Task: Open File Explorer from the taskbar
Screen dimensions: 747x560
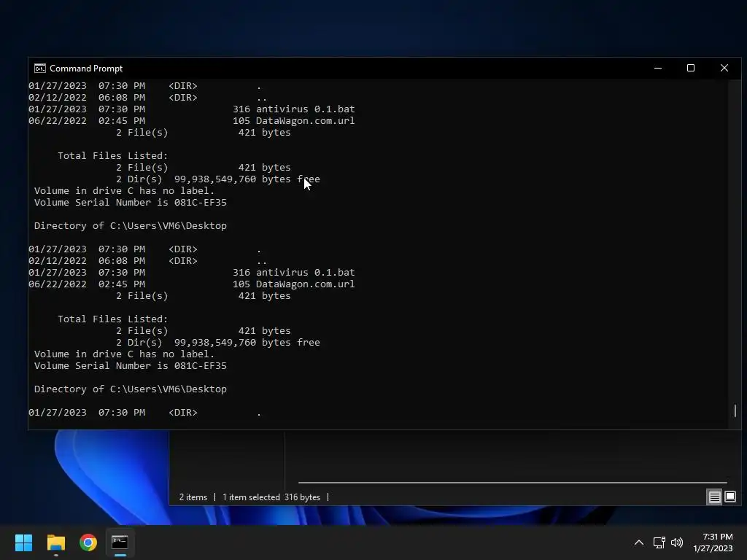Action: [55, 542]
